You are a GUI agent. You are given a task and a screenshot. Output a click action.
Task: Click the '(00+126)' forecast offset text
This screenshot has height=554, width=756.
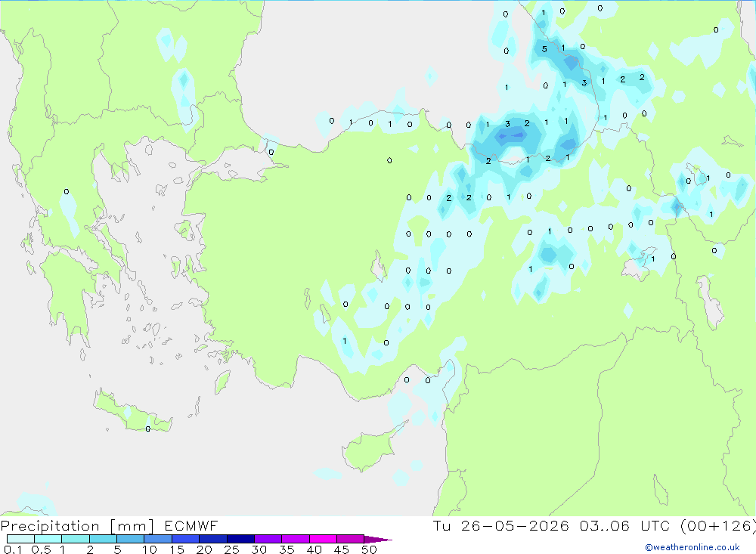tap(718, 525)
